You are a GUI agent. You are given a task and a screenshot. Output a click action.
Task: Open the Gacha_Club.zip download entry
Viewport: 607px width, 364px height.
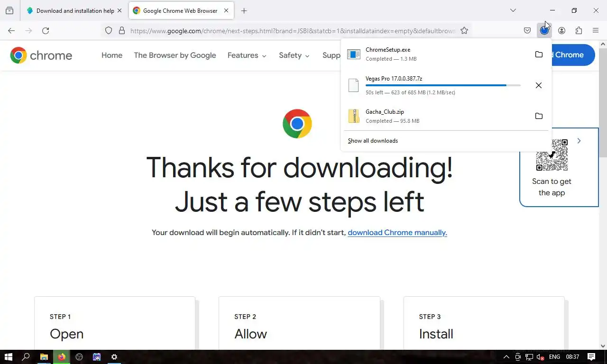point(436,116)
